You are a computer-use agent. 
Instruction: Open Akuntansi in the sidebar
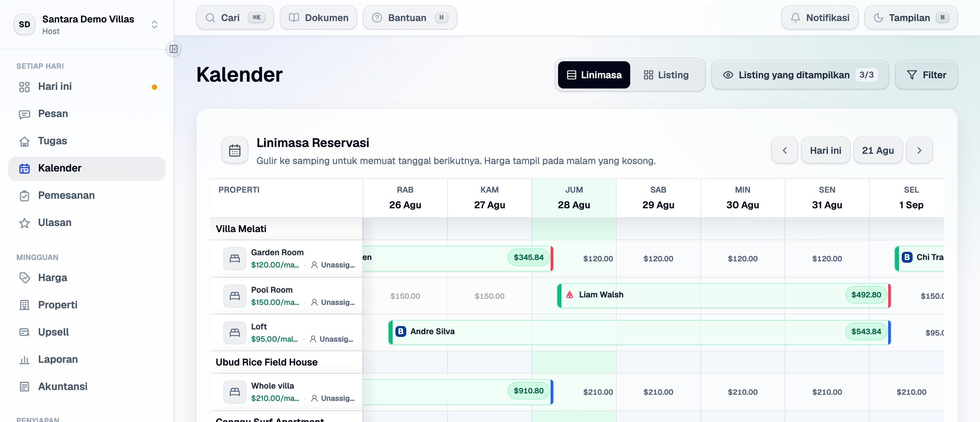(87, 387)
